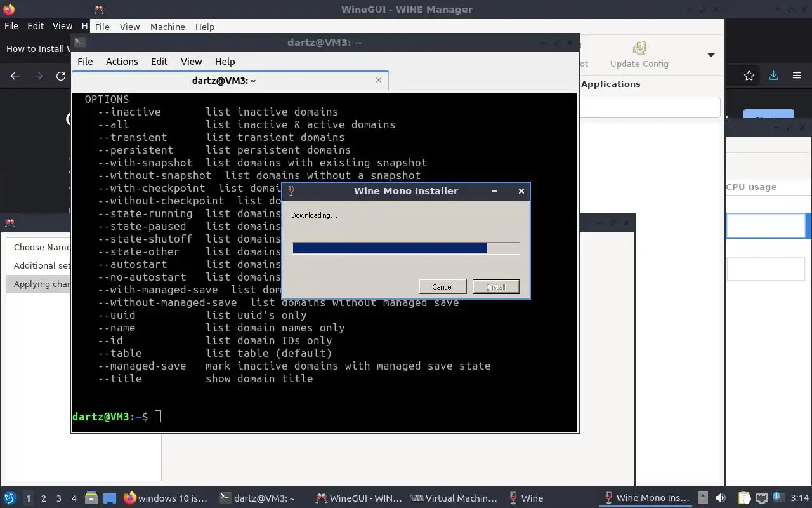Close the dartz@VM3 terminal tab

coord(379,80)
